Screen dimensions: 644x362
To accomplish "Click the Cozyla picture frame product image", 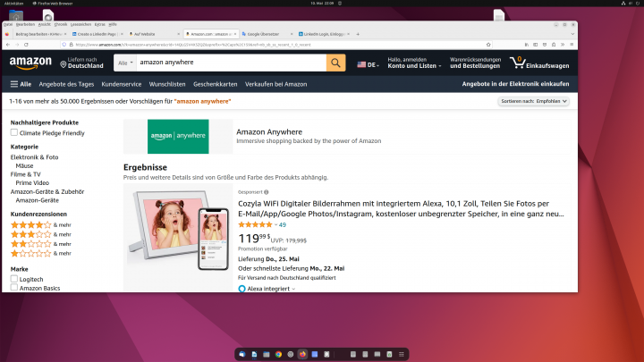I will coord(178,232).
